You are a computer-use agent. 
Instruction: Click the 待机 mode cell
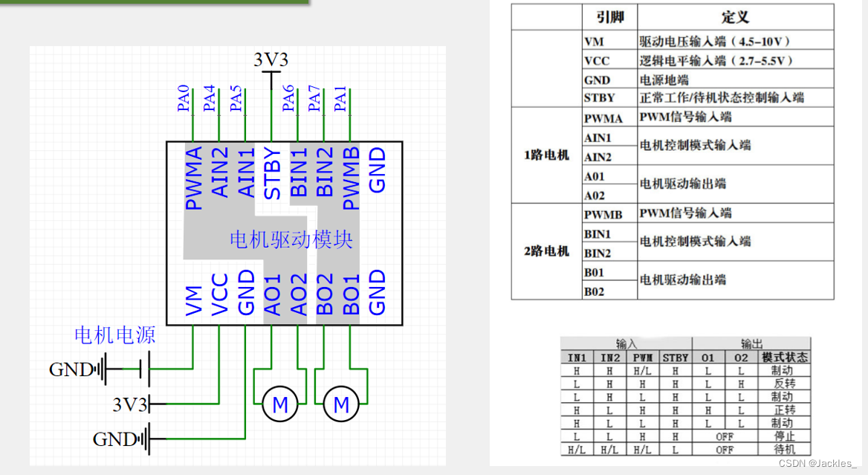[785, 450]
